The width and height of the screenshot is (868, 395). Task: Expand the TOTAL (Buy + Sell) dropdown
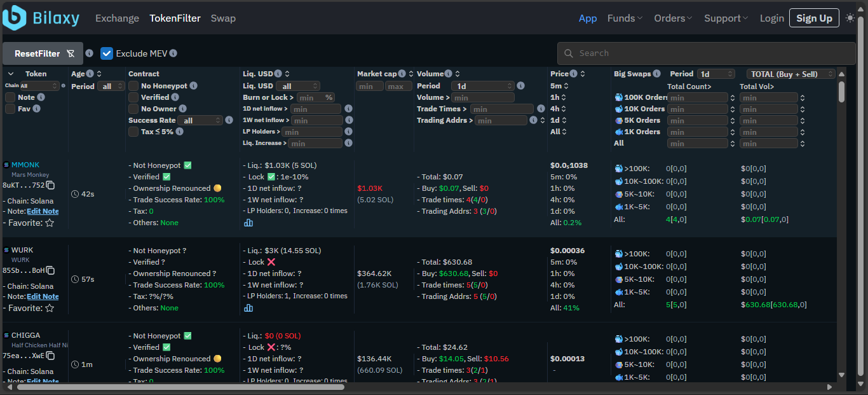pos(790,74)
